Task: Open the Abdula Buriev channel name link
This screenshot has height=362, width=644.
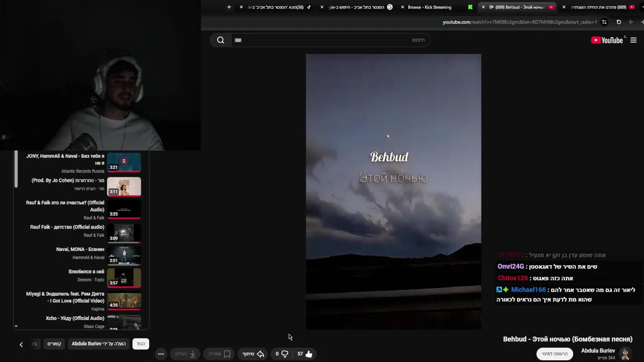Action: tap(598, 350)
